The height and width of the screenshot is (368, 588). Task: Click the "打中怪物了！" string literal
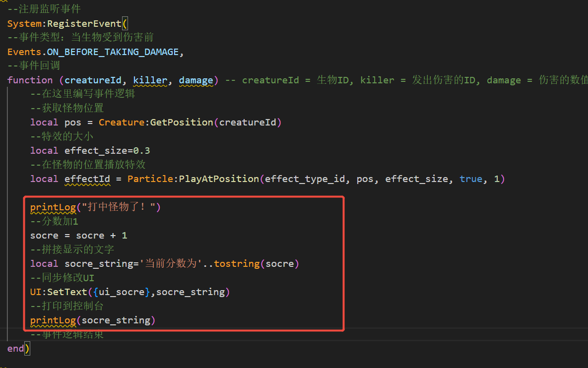pos(121,207)
